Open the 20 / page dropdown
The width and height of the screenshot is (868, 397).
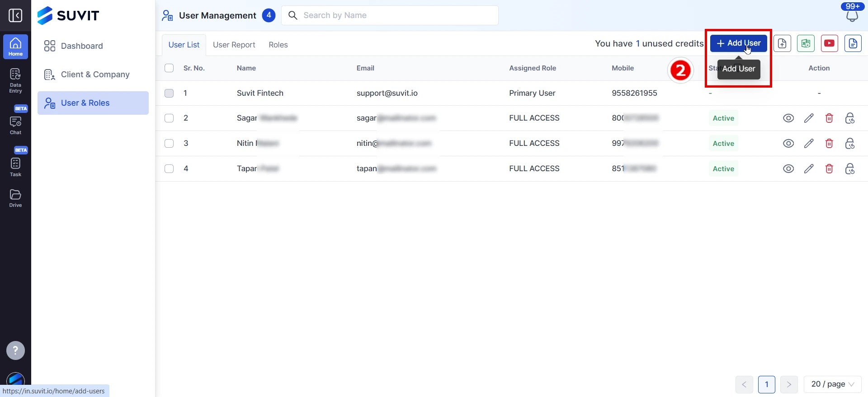coord(833,384)
